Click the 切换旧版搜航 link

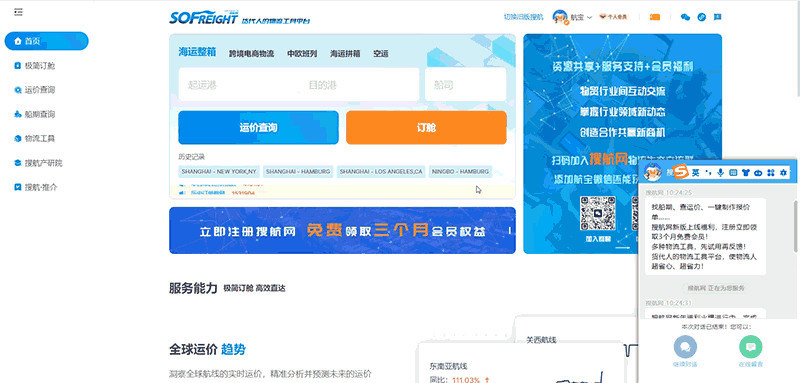523,17
